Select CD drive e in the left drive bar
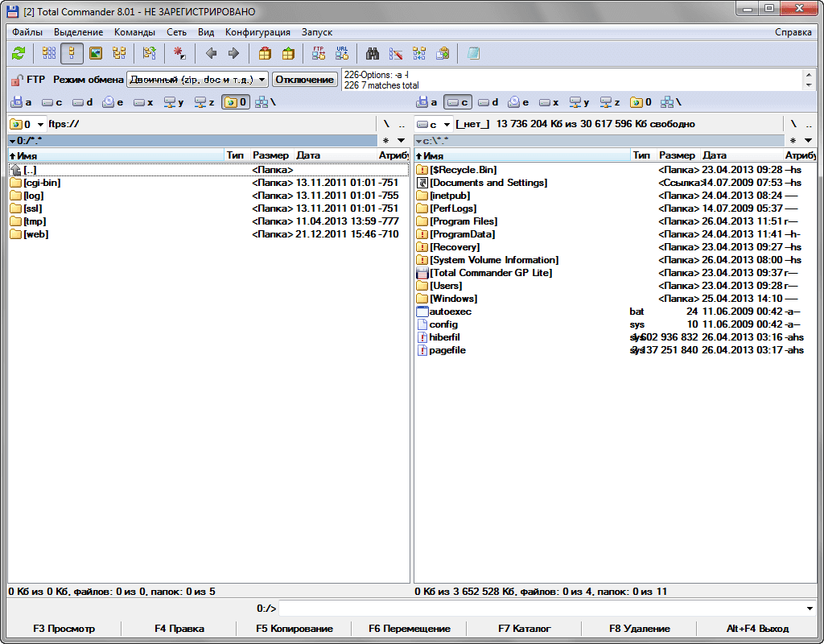 113,102
